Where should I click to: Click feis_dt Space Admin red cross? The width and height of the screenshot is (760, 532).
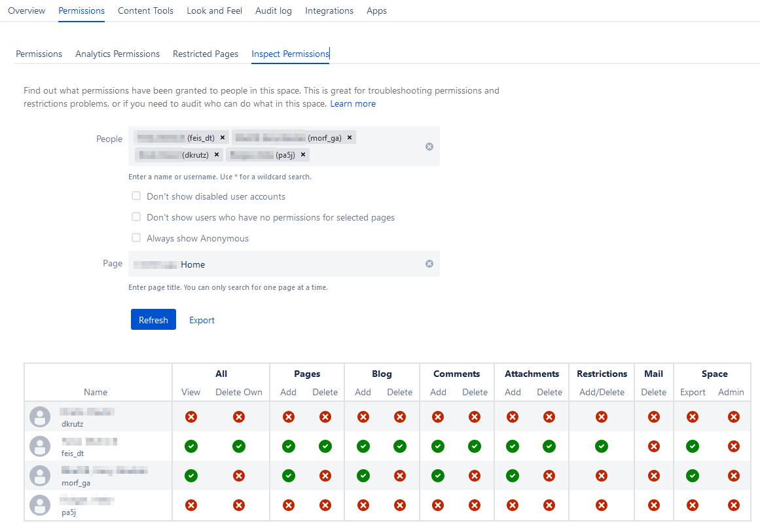tap(734, 446)
